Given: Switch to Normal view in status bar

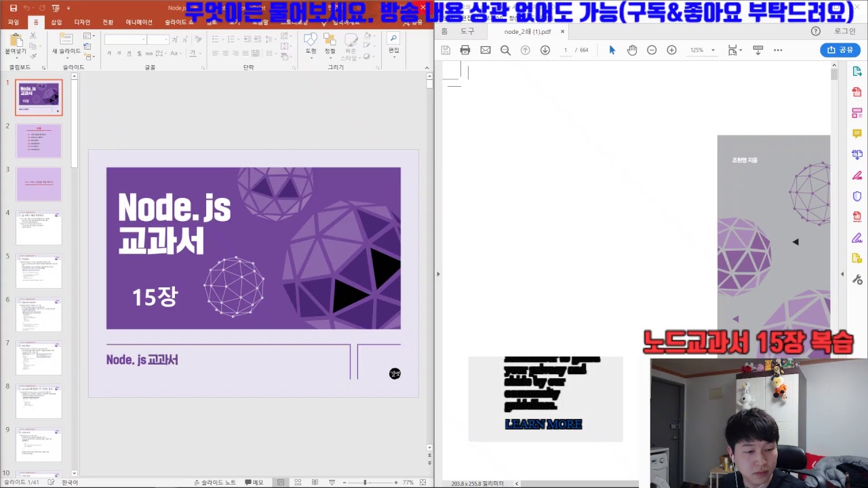Looking at the screenshot, I should pos(280,482).
